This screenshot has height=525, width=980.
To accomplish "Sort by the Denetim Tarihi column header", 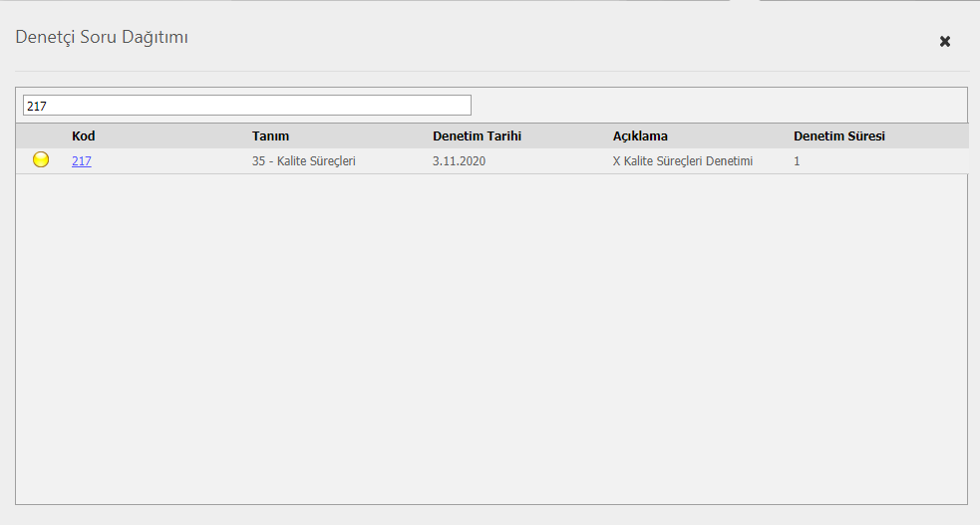I will point(477,135).
